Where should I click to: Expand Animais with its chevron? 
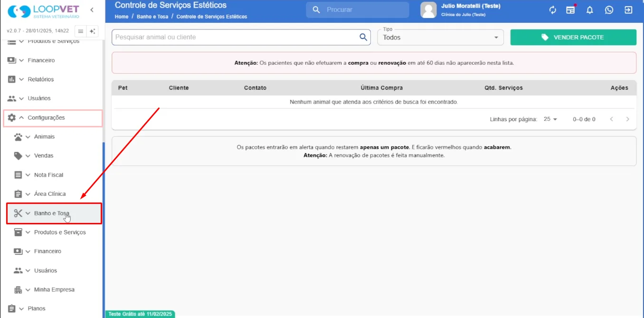point(28,137)
